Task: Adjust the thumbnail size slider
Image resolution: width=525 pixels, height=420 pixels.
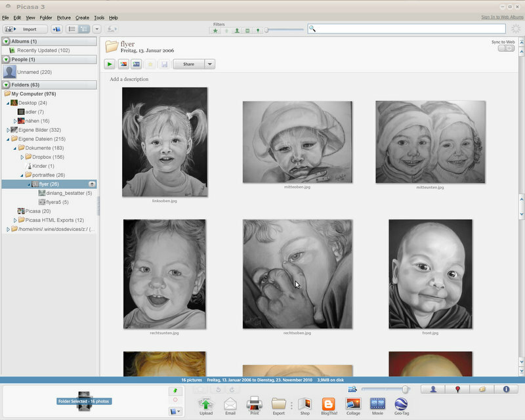Action: (405, 389)
